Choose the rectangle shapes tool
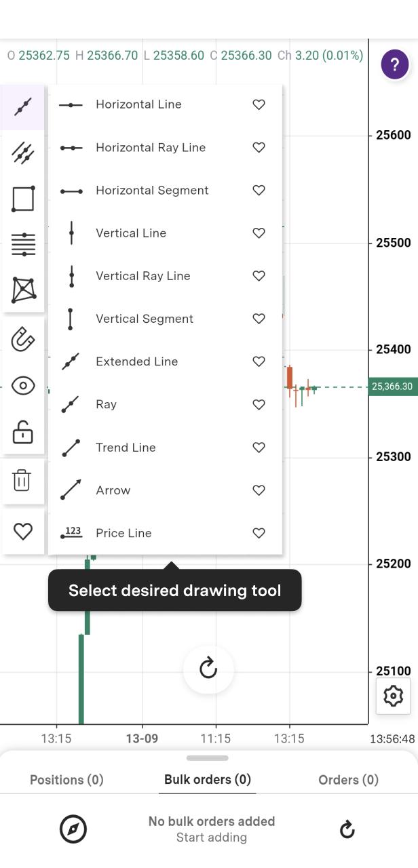 point(23,199)
